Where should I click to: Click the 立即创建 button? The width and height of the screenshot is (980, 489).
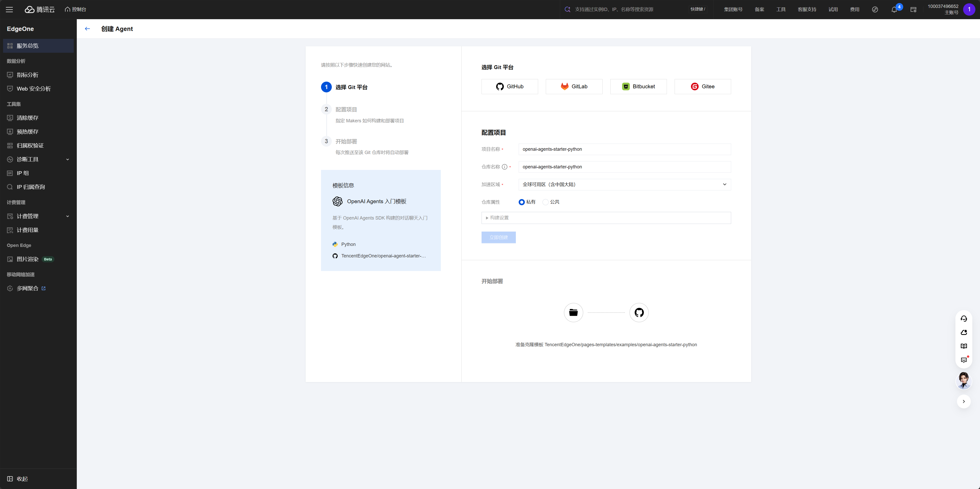pos(498,237)
